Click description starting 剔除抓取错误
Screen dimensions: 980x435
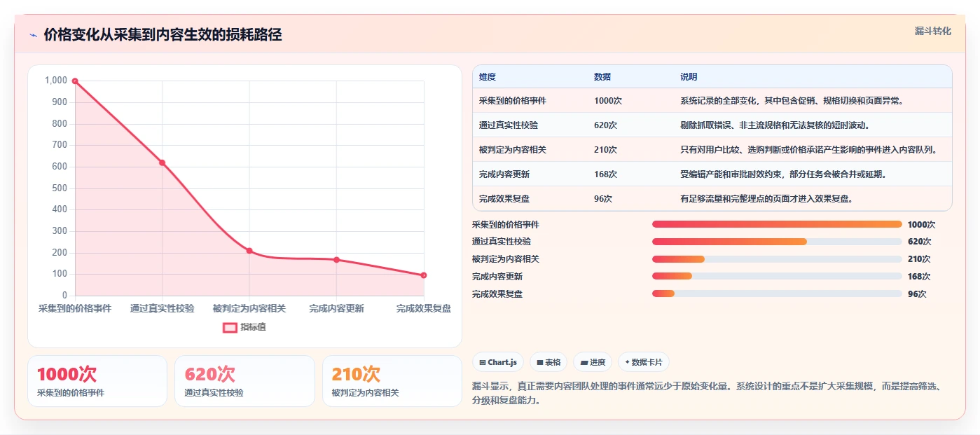tap(776, 125)
